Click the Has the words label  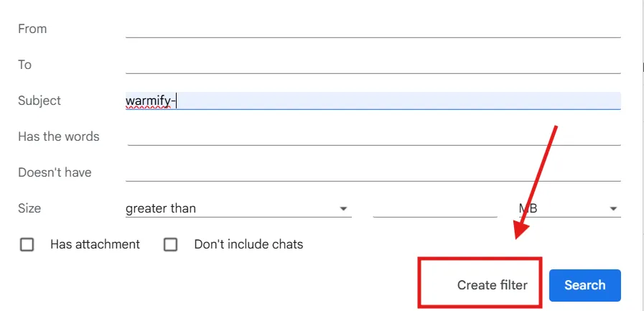point(59,136)
